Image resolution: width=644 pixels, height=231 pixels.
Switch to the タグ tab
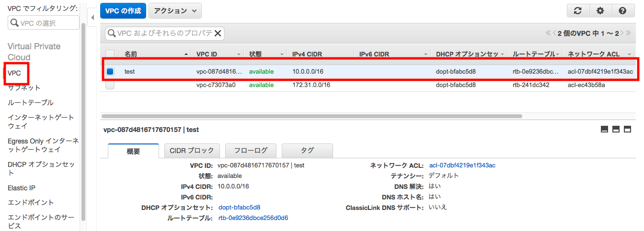coord(307,151)
